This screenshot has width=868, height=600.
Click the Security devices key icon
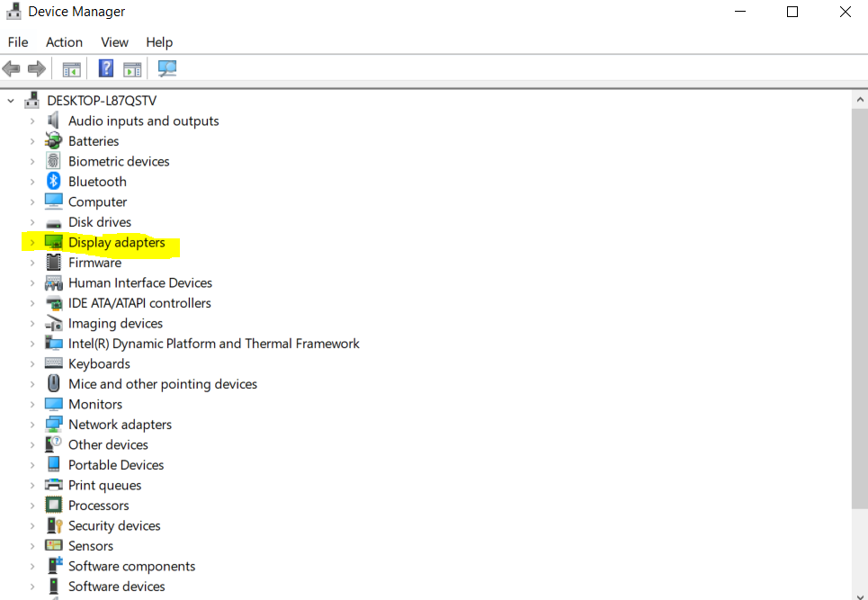54,526
